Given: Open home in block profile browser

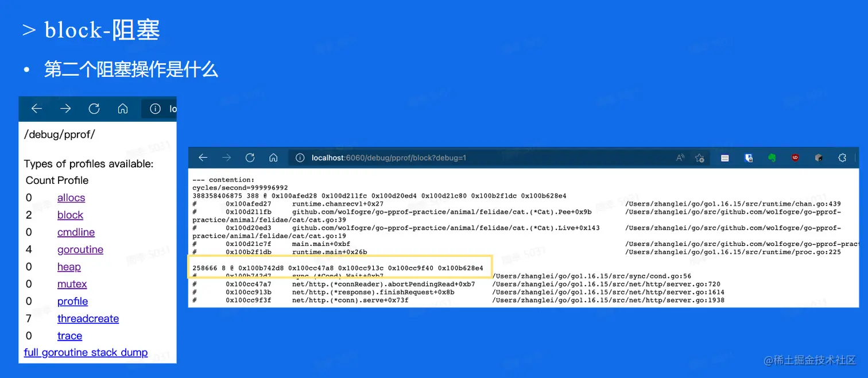Looking at the screenshot, I should pos(273,157).
